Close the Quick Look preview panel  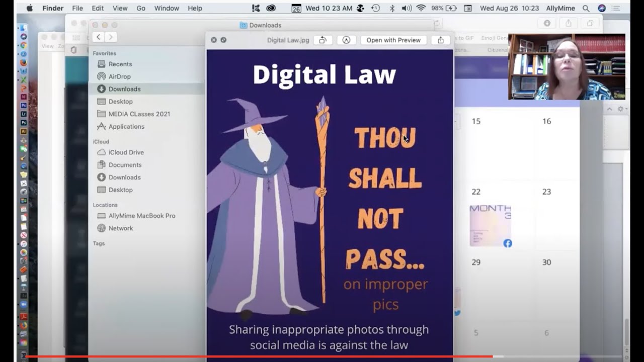[x=214, y=40]
